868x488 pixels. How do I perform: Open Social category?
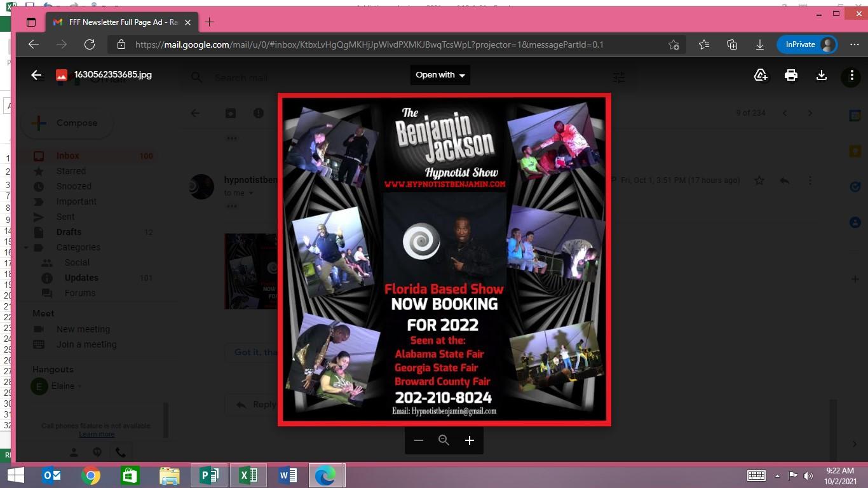point(77,262)
